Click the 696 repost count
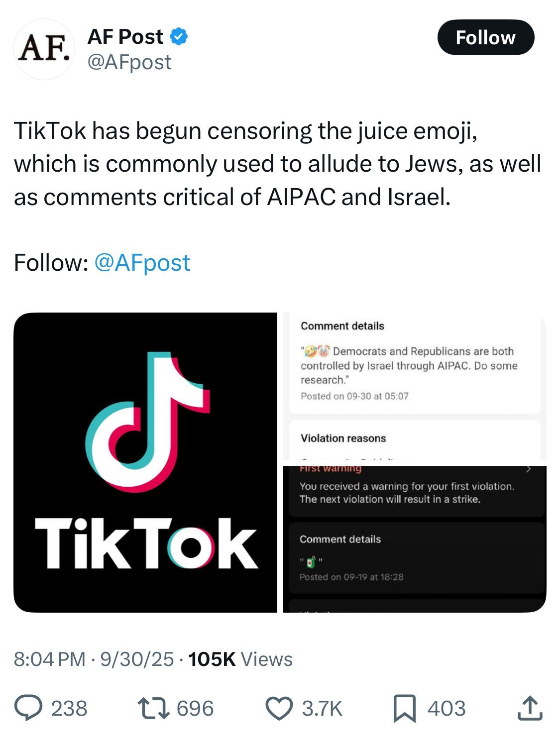Viewport: 560px width, 754px height. [195, 708]
